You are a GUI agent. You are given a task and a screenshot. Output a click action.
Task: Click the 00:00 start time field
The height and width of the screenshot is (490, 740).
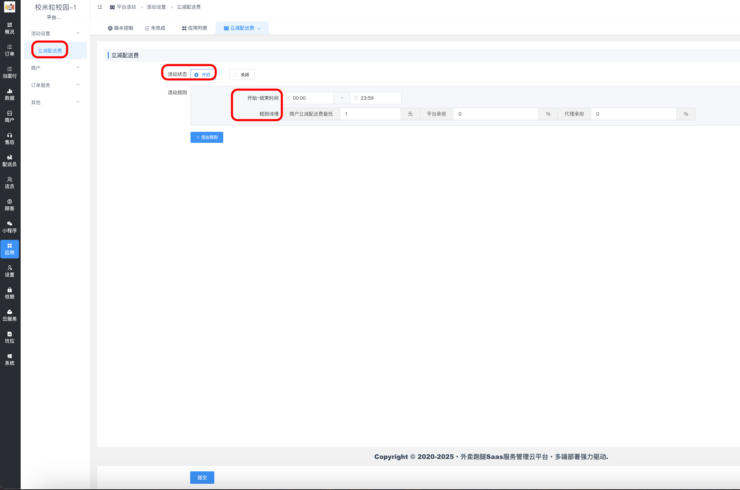pyautogui.click(x=311, y=98)
